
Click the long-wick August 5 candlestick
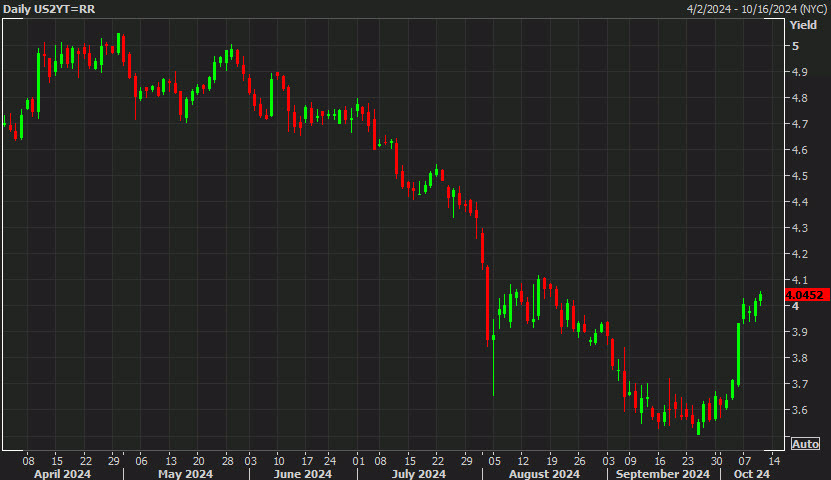[x=493, y=358]
